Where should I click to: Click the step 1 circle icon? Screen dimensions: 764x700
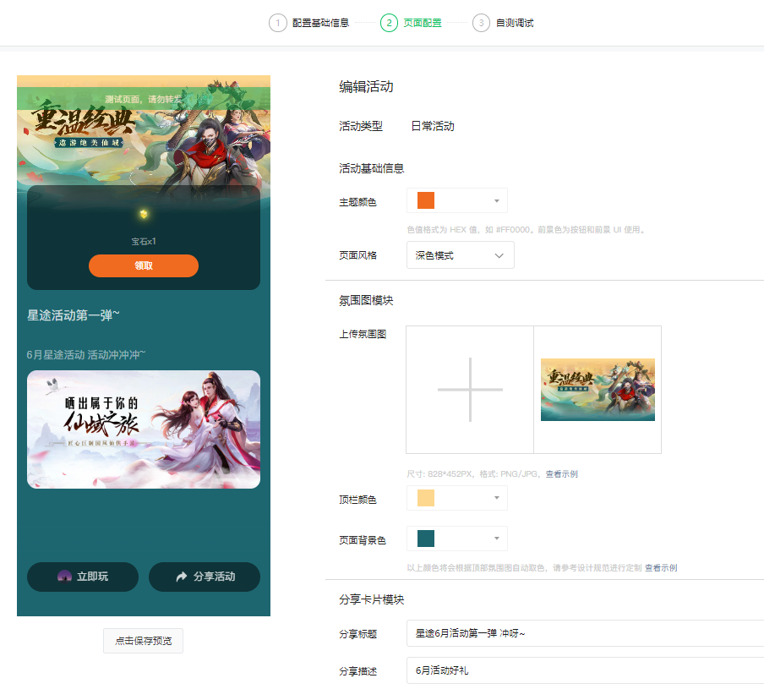(278, 23)
